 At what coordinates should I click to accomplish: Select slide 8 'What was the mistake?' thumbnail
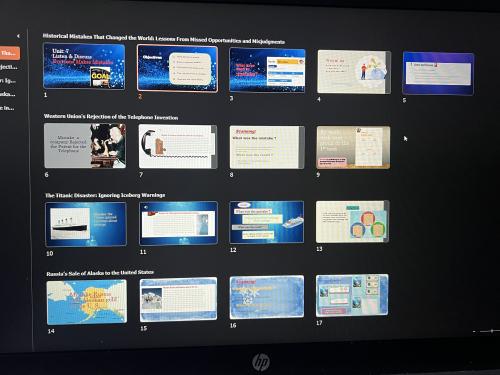pos(267,147)
